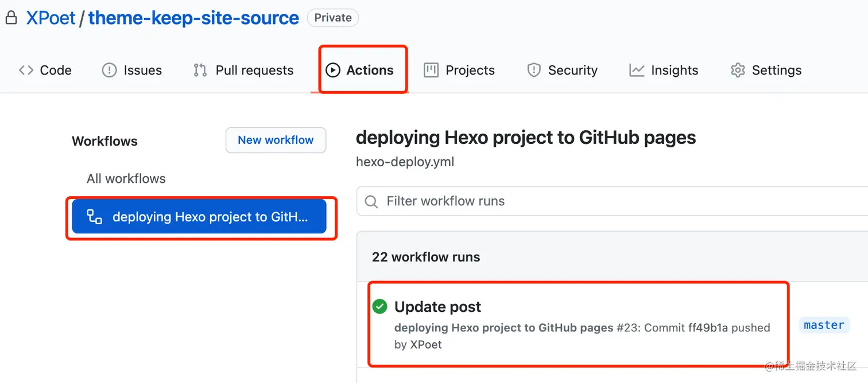Viewport: 868px width, 383px height.
Task: Click the search magnifier in filter field
Action: pyautogui.click(x=371, y=201)
